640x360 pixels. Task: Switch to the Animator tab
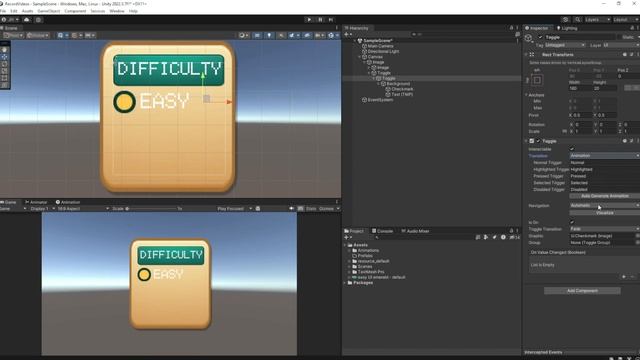[x=36, y=202]
